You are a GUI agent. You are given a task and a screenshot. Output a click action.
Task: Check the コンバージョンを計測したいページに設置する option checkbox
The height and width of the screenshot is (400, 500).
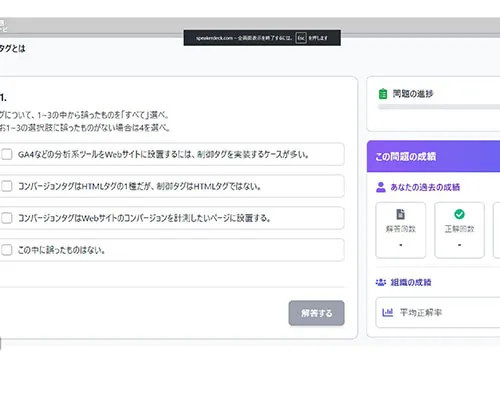coord(6,218)
